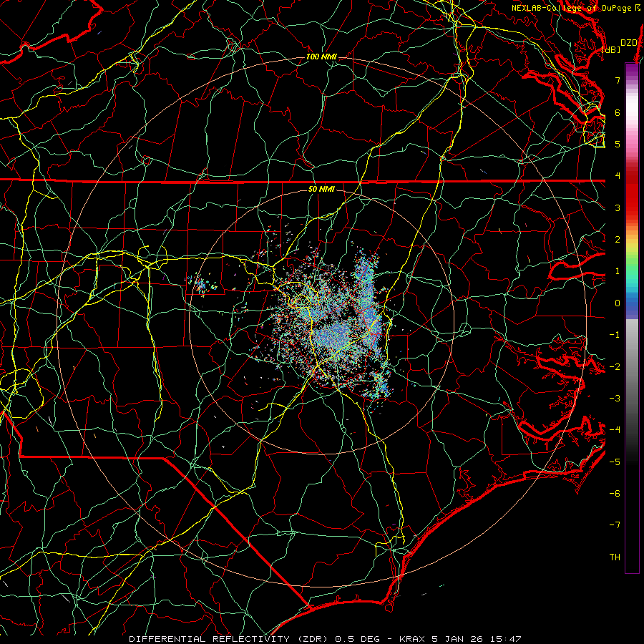Click the -5 value on the color scale
The height and width of the screenshot is (644, 644).
pos(615,462)
